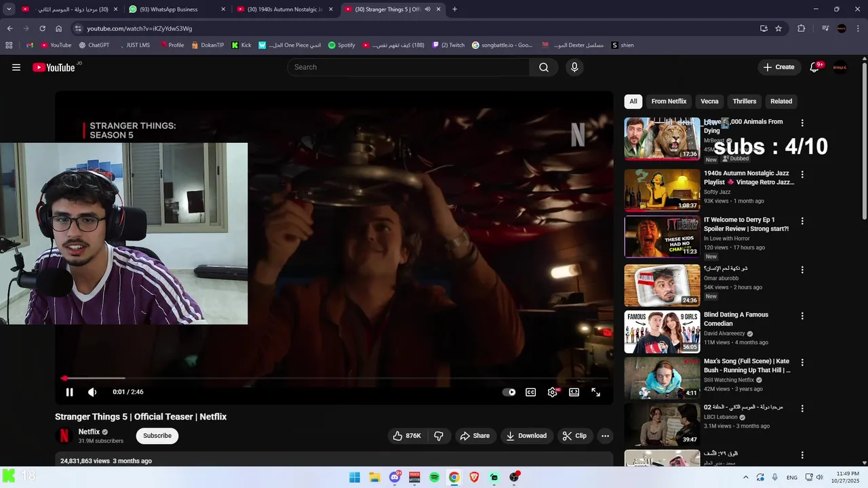Viewport: 868px width, 488px height.
Task: Click the search magnifier button
Action: click(x=544, y=67)
